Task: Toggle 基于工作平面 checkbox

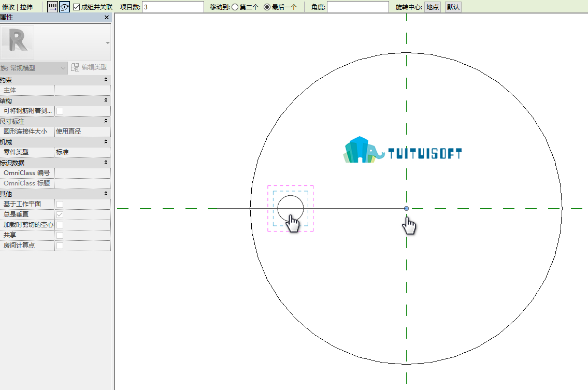Action: [60, 204]
